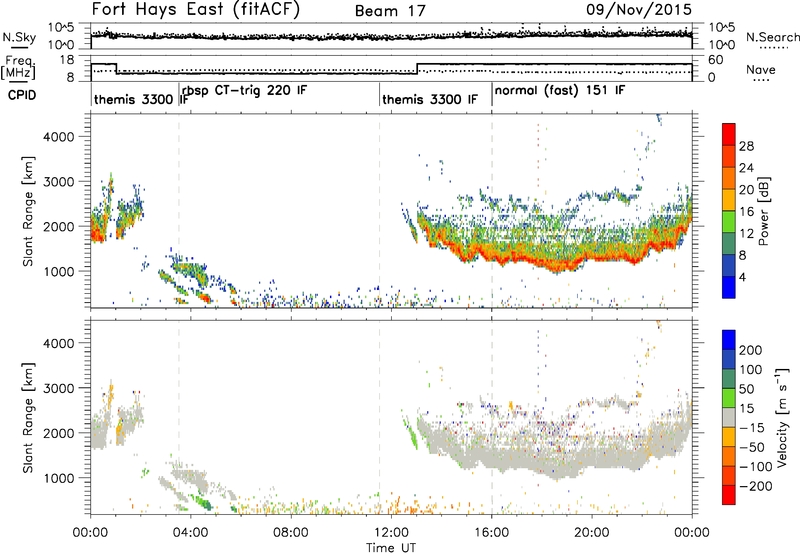Click the "normal (fast) 151 IF" CPID entry
The image size is (800, 554).
point(560,90)
